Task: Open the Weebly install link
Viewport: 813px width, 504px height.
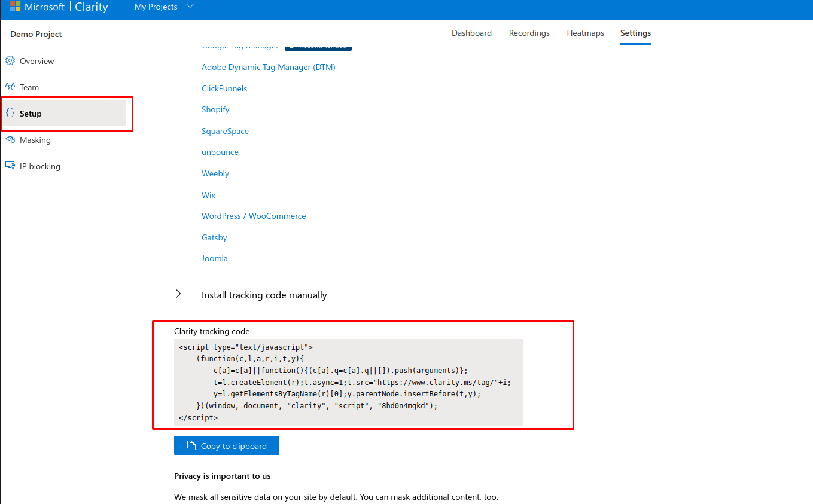Action: [215, 173]
